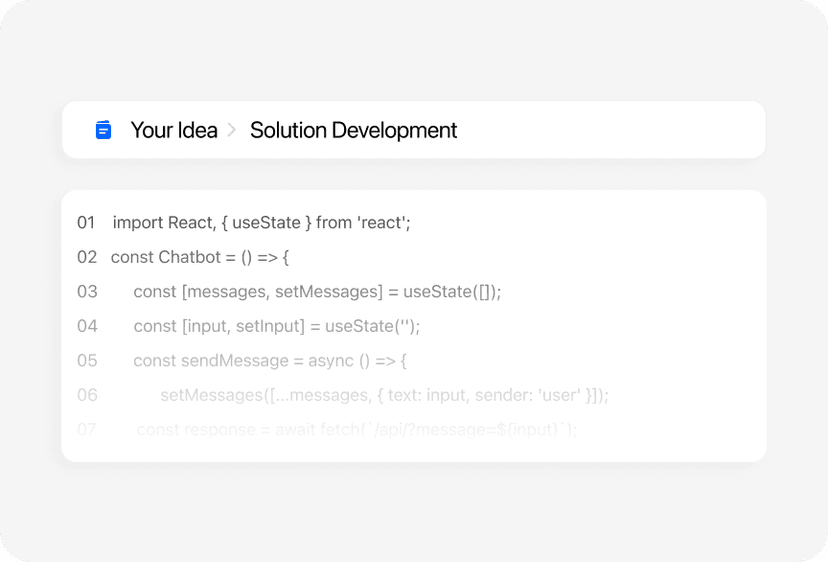The image size is (828, 562).
Task: Click the setMessages useState line
Action: [317, 292]
